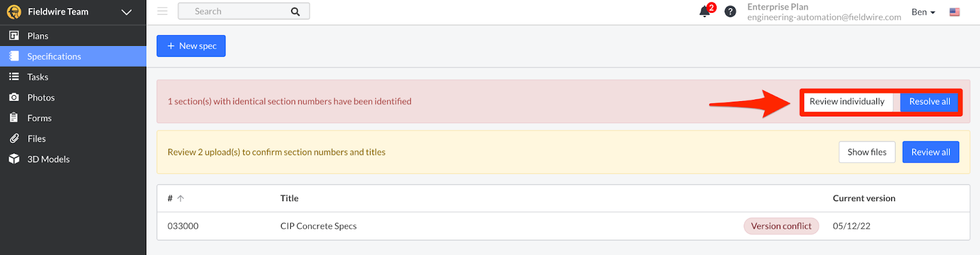Open the US flag language selector
The width and height of the screenshot is (980, 255).
tap(954, 12)
